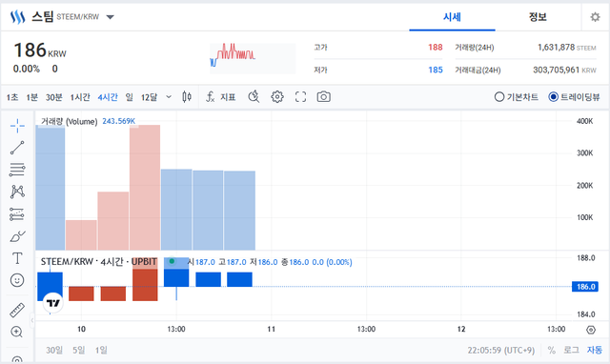
Task: Select the brush drawing tool
Action: [x=17, y=236]
